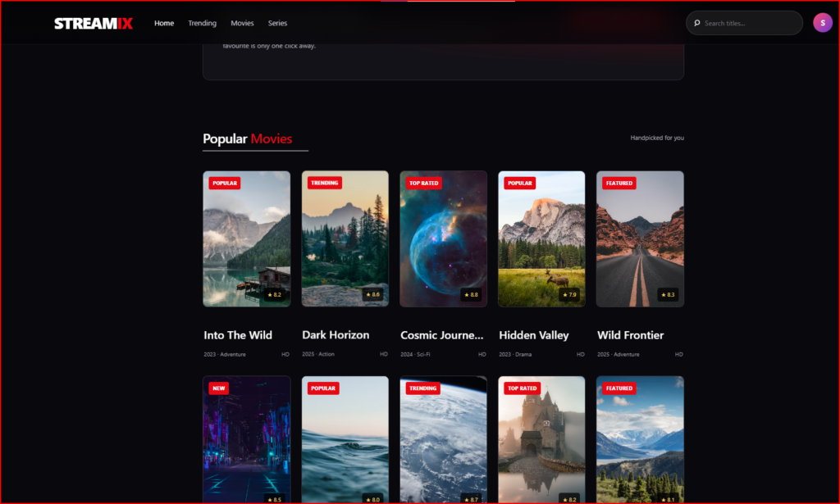Click the "2024 · Sci-Fi" text under Cosmic Journey

pyautogui.click(x=415, y=354)
